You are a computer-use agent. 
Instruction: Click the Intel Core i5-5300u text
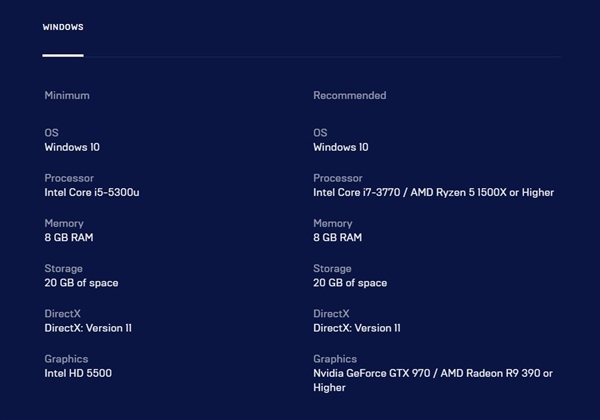(x=92, y=192)
